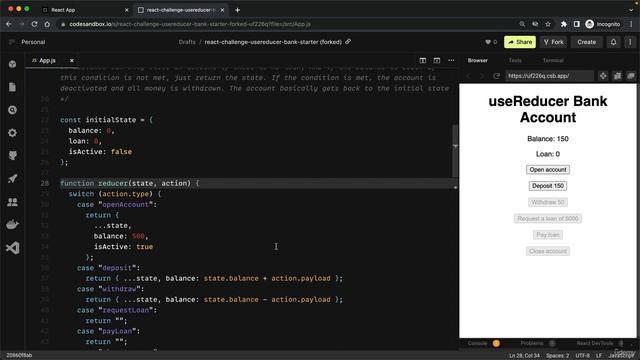The image size is (640, 360).
Task: Click the Create button
Action: tap(587, 42)
